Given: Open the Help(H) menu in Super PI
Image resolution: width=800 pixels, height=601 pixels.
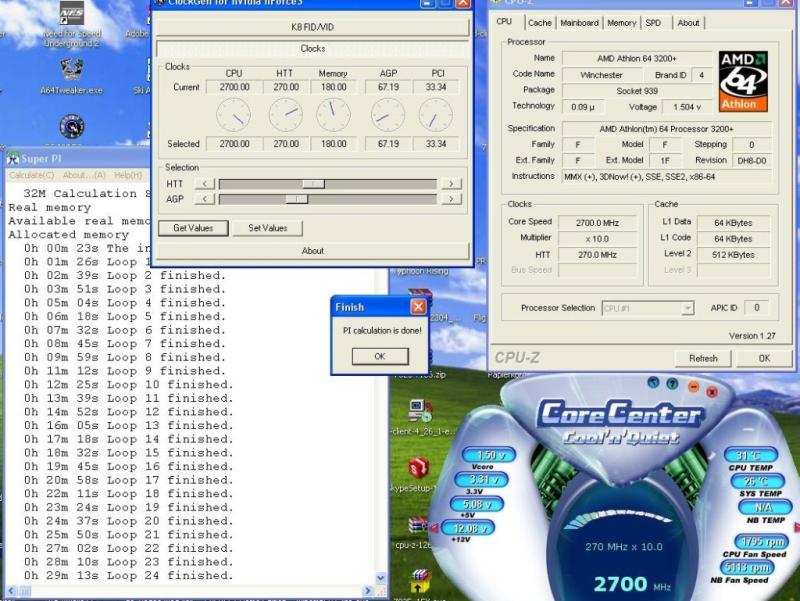Looking at the screenshot, I should click(128, 175).
